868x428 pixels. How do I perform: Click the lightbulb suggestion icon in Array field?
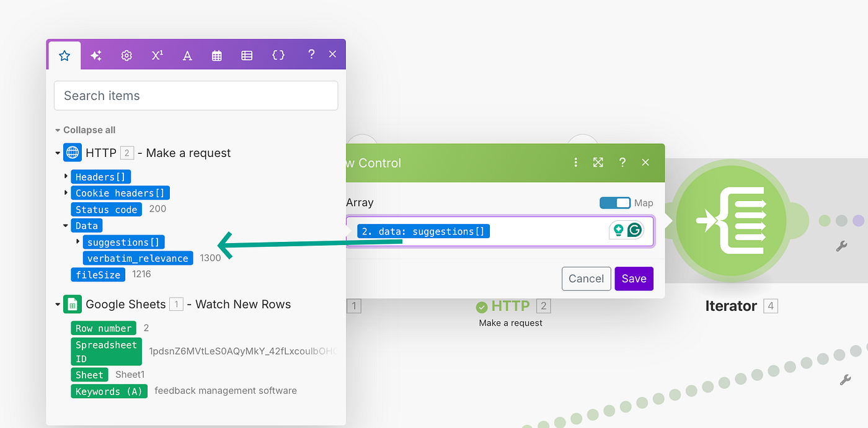click(x=618, y=231)
